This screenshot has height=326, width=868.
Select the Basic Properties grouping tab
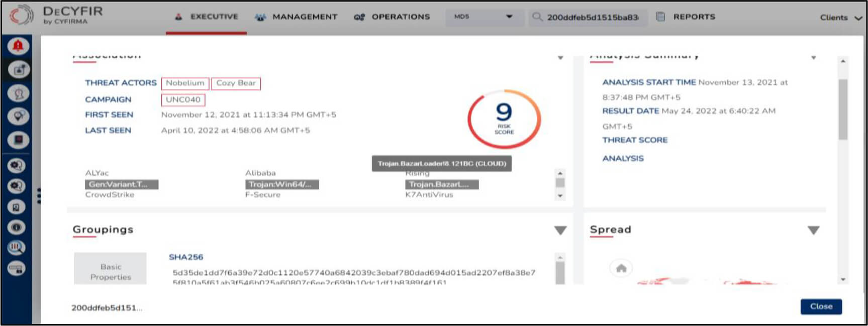coord(111,269)
